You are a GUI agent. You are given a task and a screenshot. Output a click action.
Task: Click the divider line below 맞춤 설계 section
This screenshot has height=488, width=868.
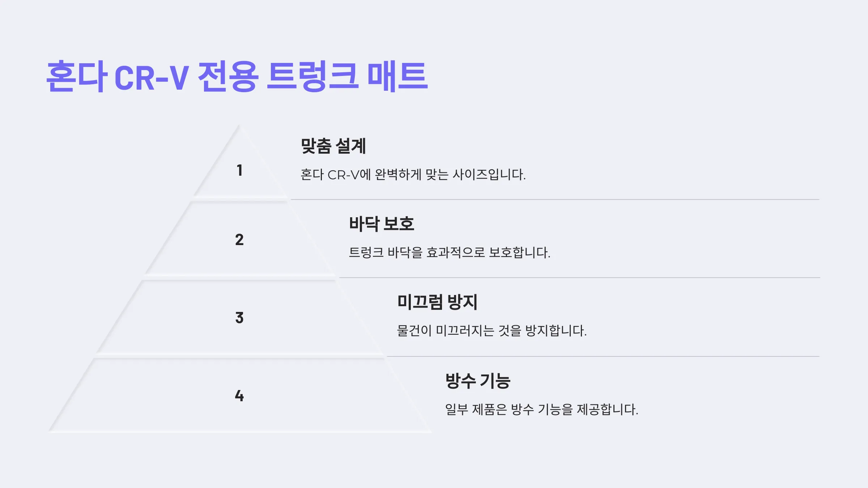[x=555, y=200]
